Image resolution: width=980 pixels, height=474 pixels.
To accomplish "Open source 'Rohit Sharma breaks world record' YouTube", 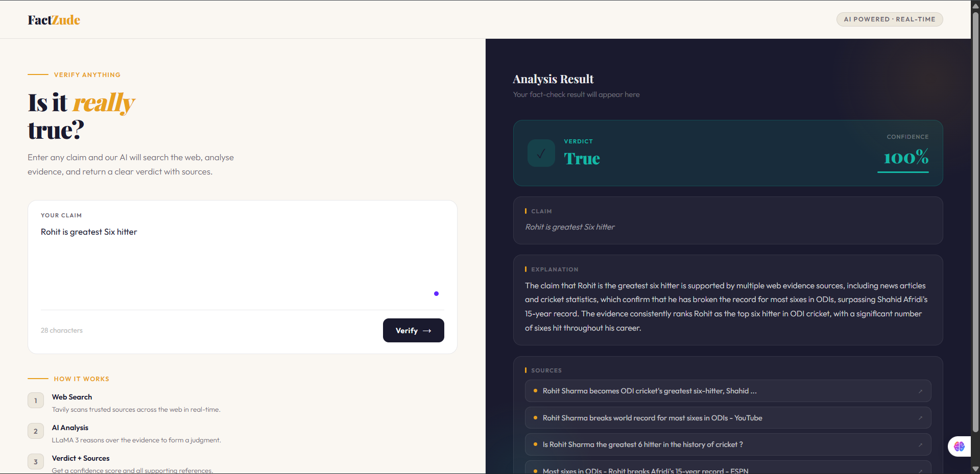I will click(x=728, y=418).
